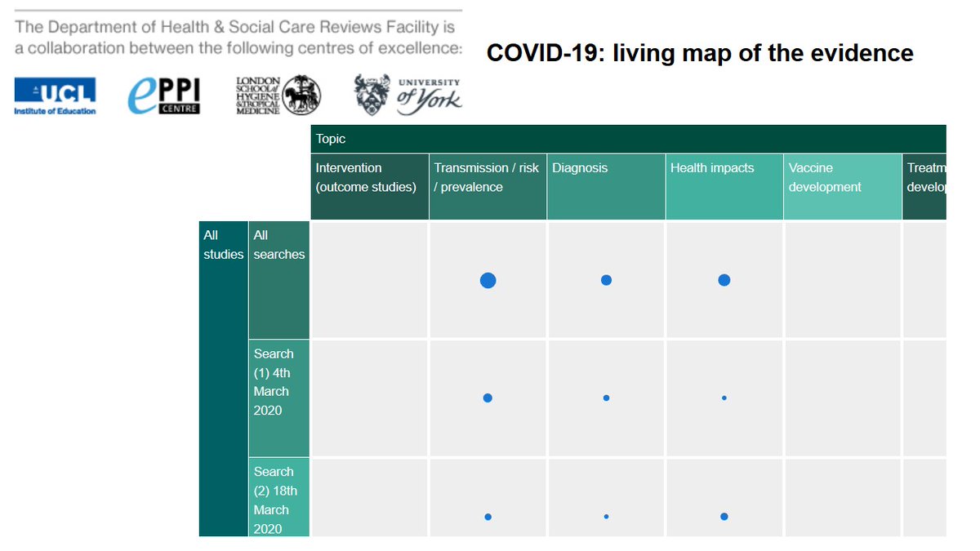Click the COVID-19 living map title

coord(699,53)
